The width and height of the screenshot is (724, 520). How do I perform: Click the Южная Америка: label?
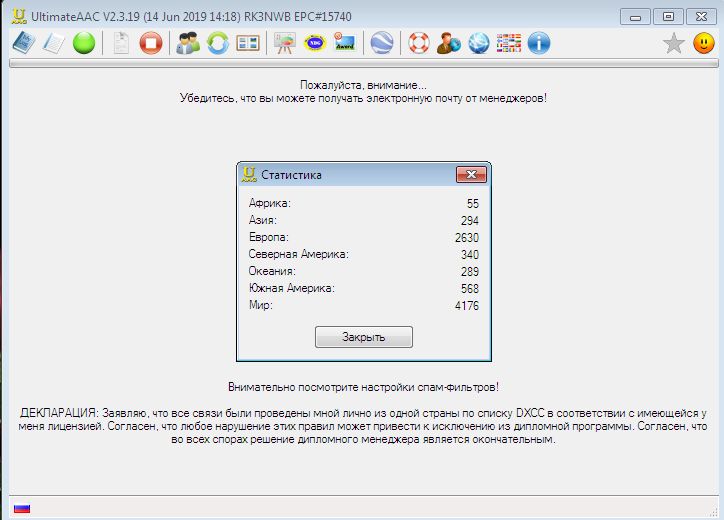[292, 288]
